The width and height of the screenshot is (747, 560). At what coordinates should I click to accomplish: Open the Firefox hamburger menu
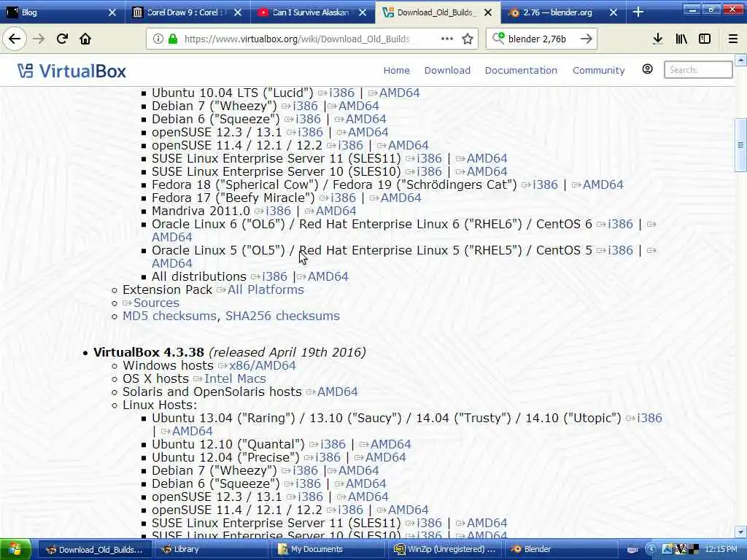pos(733,39)
